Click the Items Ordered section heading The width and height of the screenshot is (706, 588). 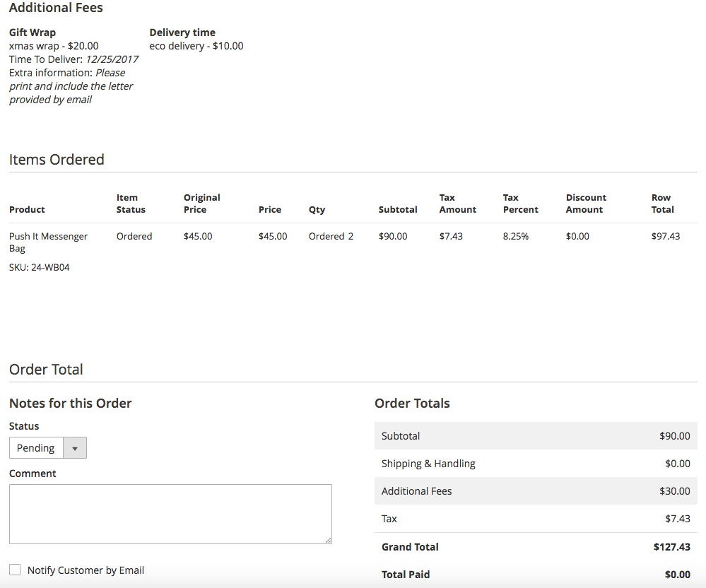pyautogui.click(x=57, y=160)
